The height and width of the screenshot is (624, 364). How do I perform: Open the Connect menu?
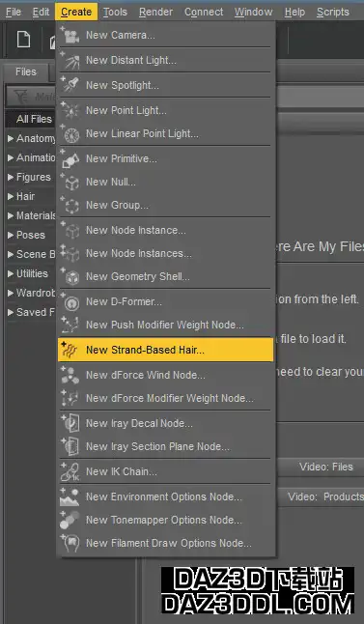[204, 12]
